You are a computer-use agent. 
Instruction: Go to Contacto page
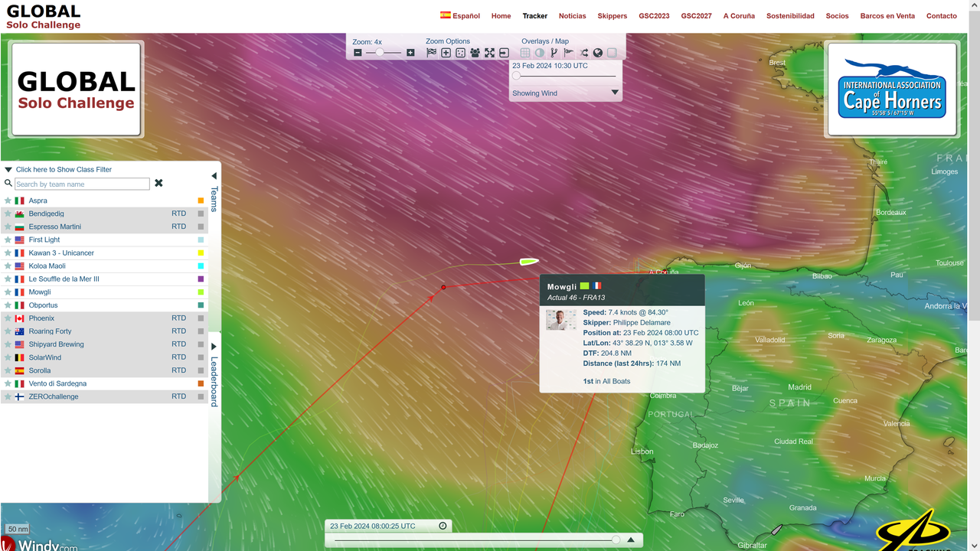pos(942,16)
